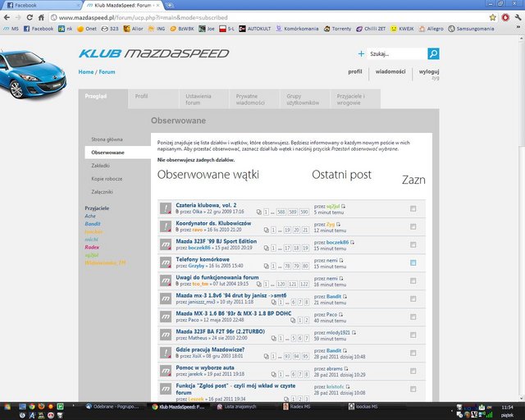Screen dimensions: 525x420
Task: Click in the Szukaj search field
Action: (397, 53)
